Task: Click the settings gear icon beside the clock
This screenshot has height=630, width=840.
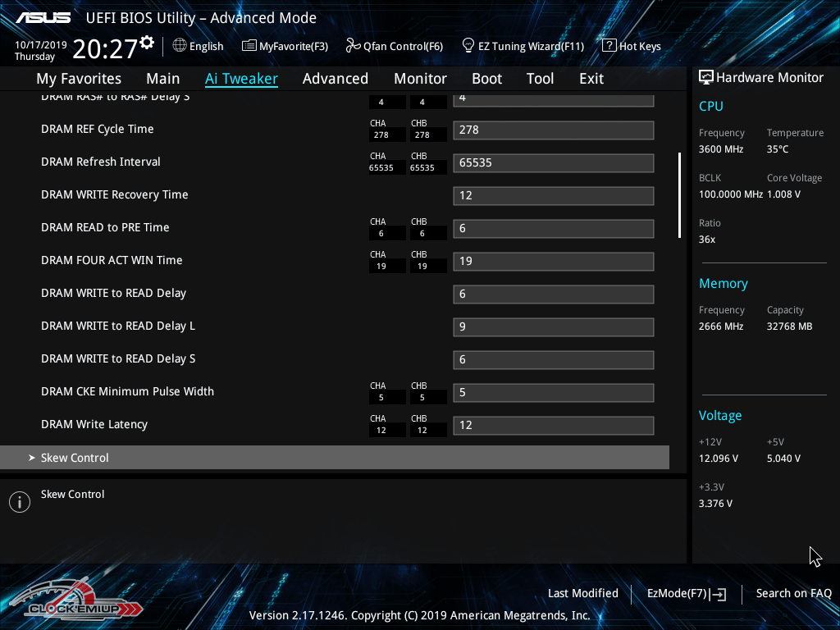Action: tap(147, 43)
